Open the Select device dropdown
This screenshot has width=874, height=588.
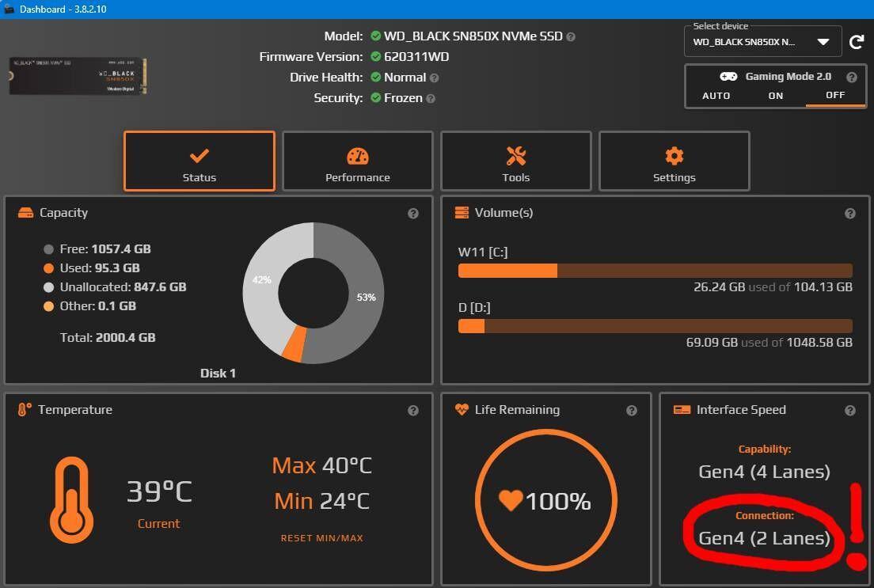point(762,42)
